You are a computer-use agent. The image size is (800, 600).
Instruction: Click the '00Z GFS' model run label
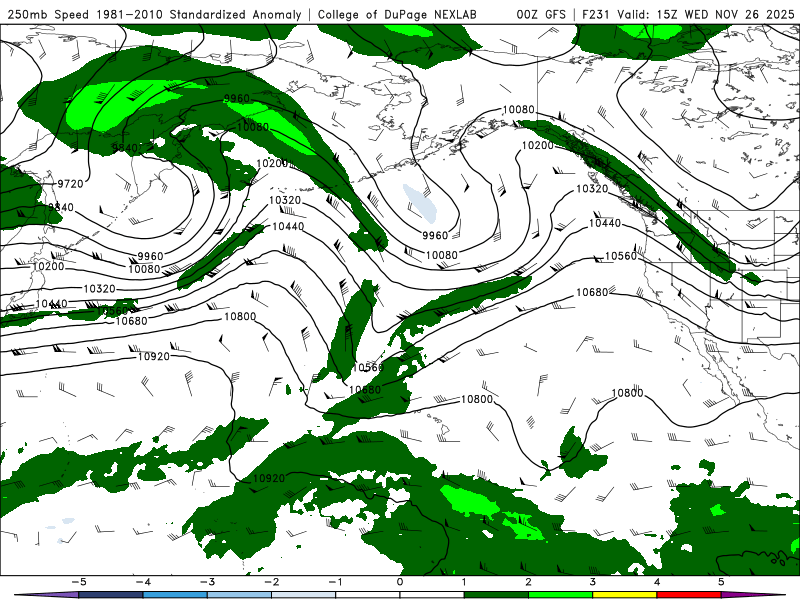coord(541,15)
